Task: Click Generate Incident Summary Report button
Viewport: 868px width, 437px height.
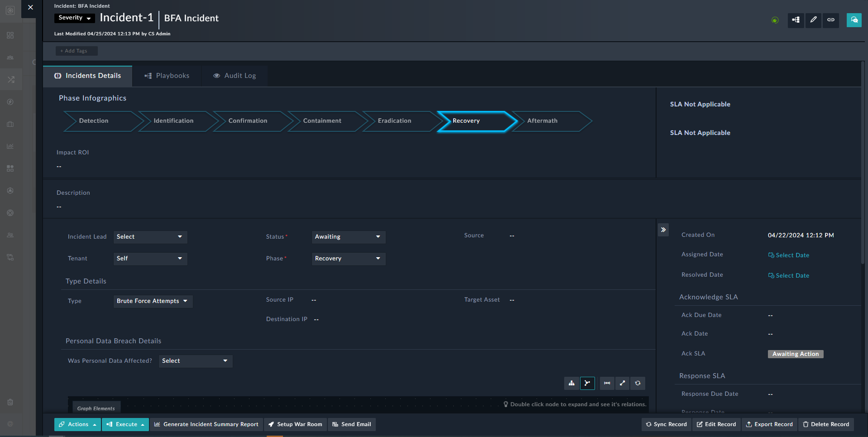Action: click(x=206, y=424)
